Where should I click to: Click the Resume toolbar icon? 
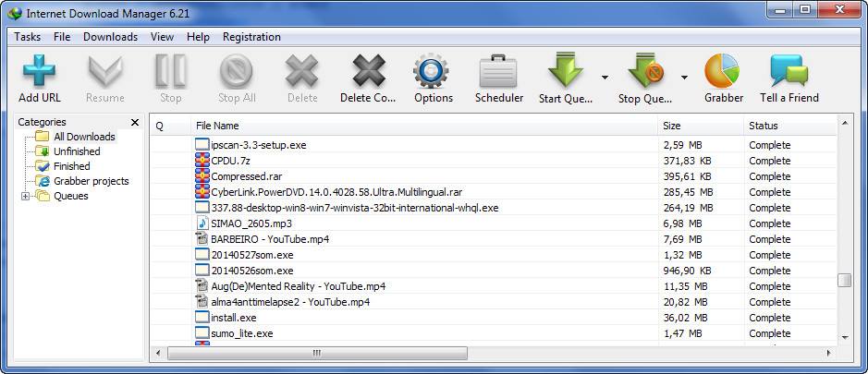[x=105, y=71]
